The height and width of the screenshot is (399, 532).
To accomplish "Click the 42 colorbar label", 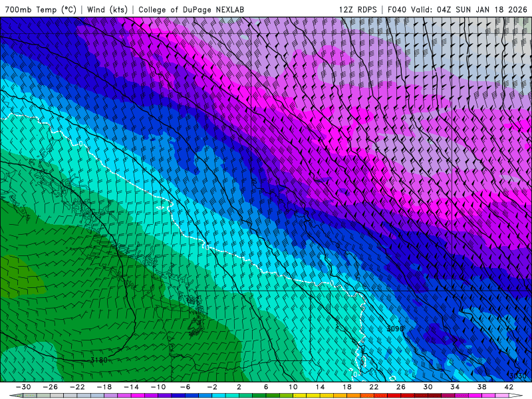I will 509,387.
